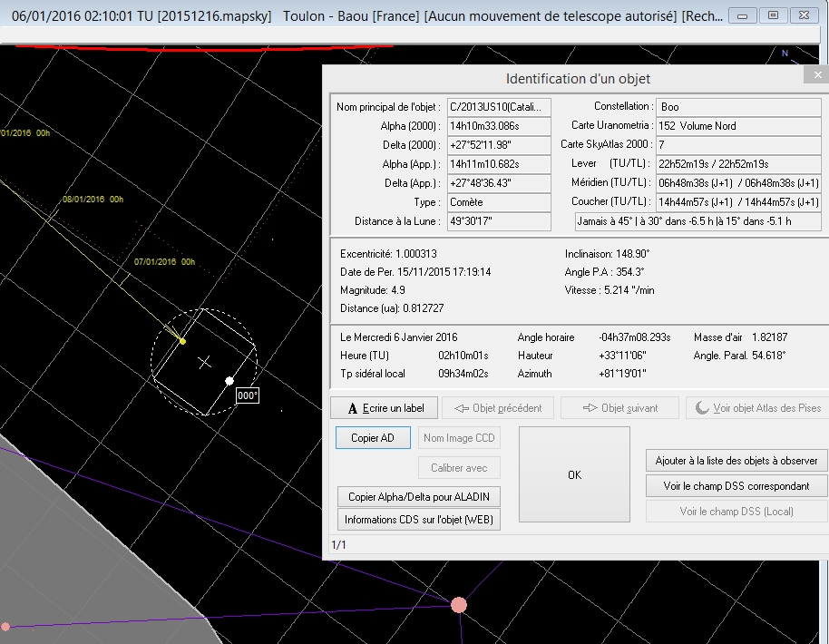Click the white dot on field circle
The width and height of the screenshot is (829, 644).
(x=229, y=381)
